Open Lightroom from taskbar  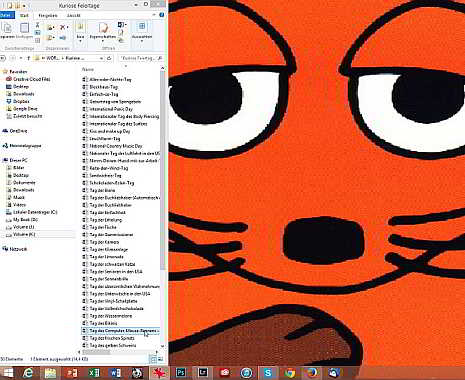click(x=202, y=373)
